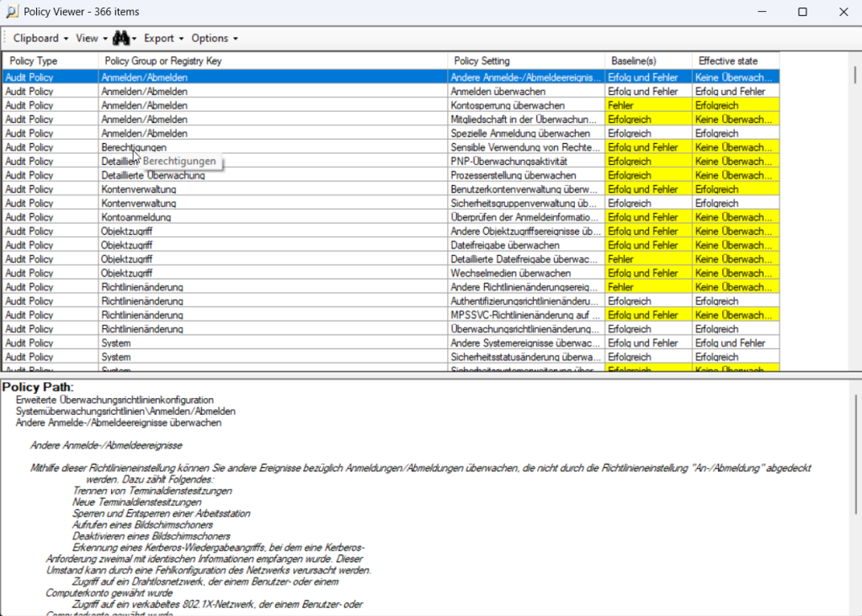
Task: Select Spezielle Anmeldung überwachen row
Action: tap(391, 134)
